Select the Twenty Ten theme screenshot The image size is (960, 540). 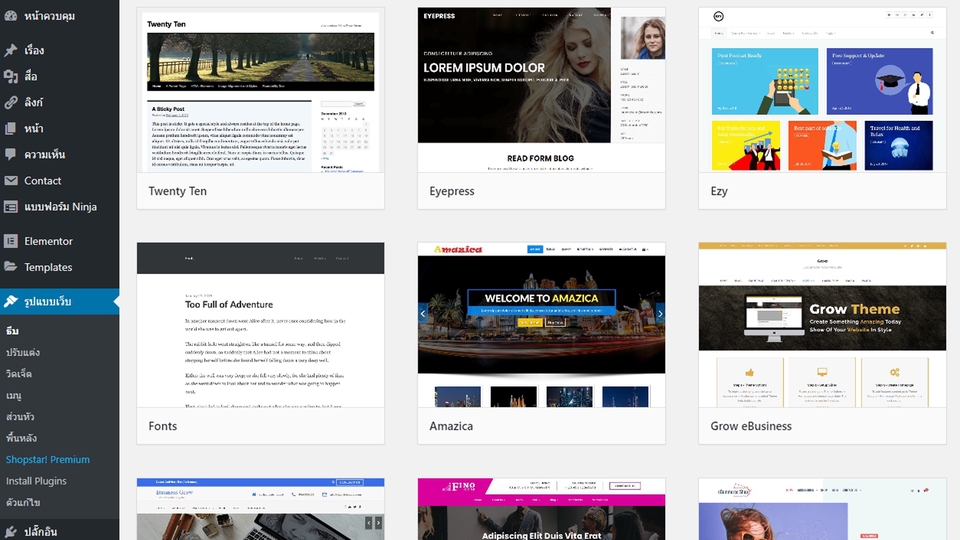point(260,90)
